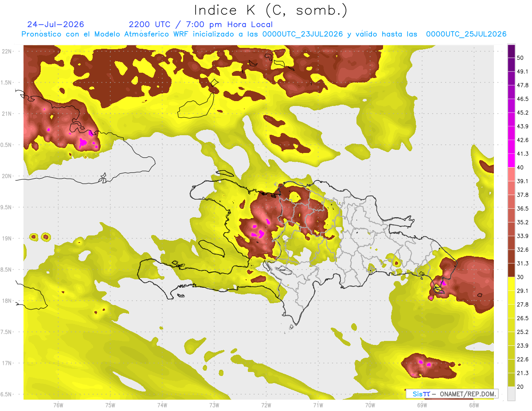Click the legend value "35.2"
This screenshot has height=411, width=532.
point(523,222)
